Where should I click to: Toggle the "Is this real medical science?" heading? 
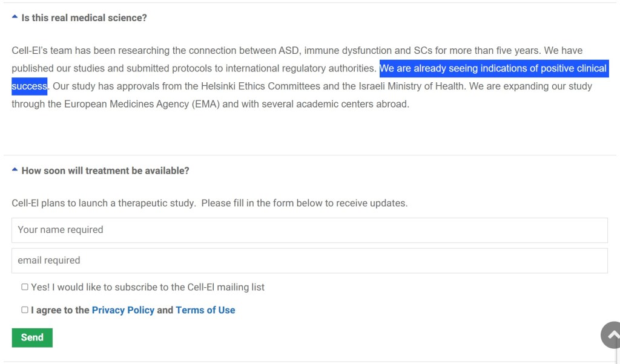tap(84, 18)
